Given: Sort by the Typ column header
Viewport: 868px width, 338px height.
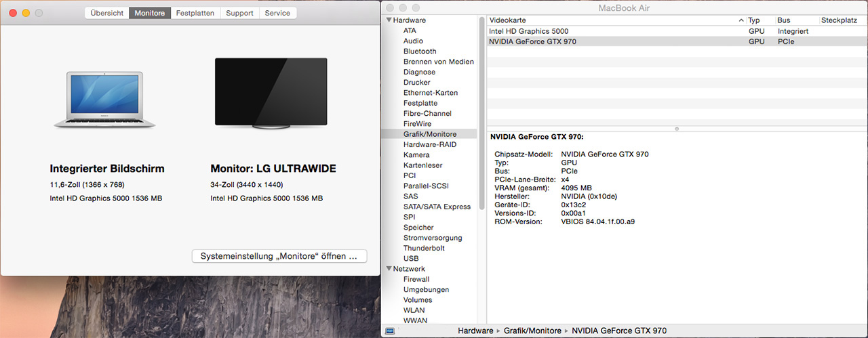Looking at the screenshot, I should pos(760,20).
